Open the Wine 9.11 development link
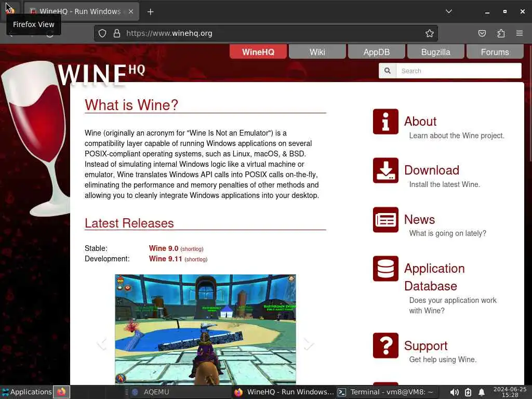 (x=166, y=259)
